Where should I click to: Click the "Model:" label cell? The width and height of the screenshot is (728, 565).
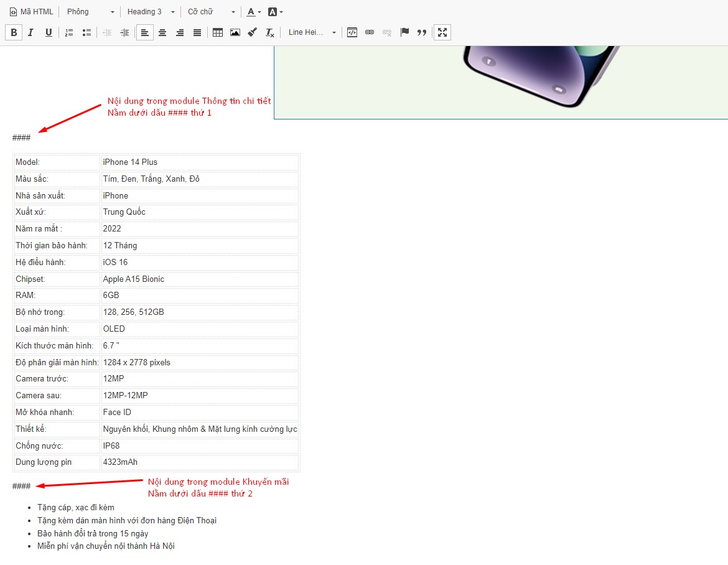coord(57,162)
